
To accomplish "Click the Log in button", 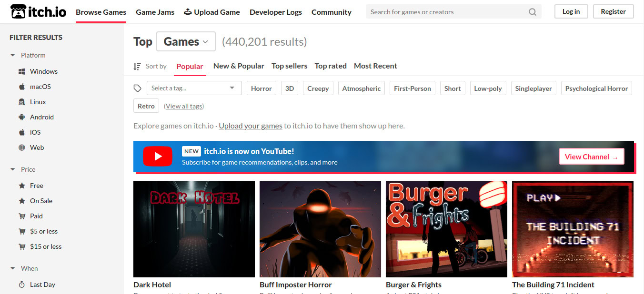I will pyautogui.click(x=571, y=11).
